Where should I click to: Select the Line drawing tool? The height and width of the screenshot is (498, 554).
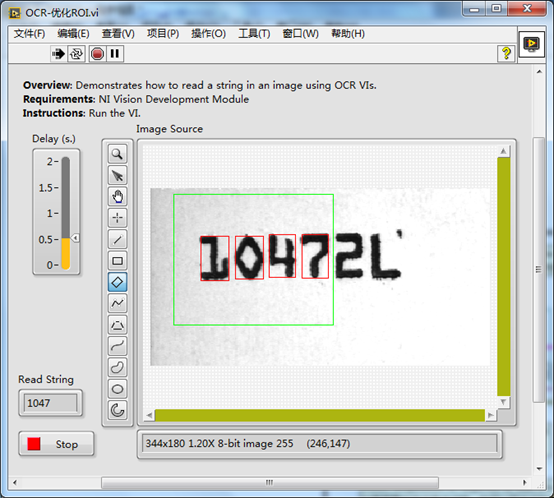click(117, 239)
